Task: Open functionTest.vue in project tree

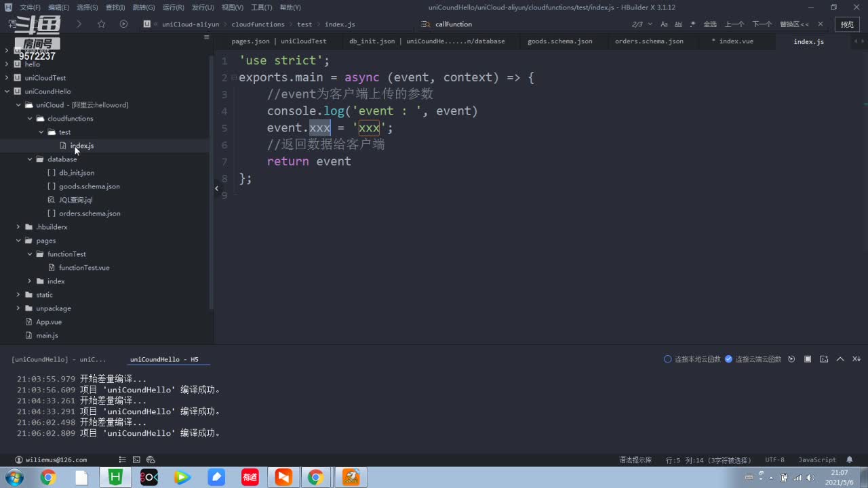Action: 84,268
